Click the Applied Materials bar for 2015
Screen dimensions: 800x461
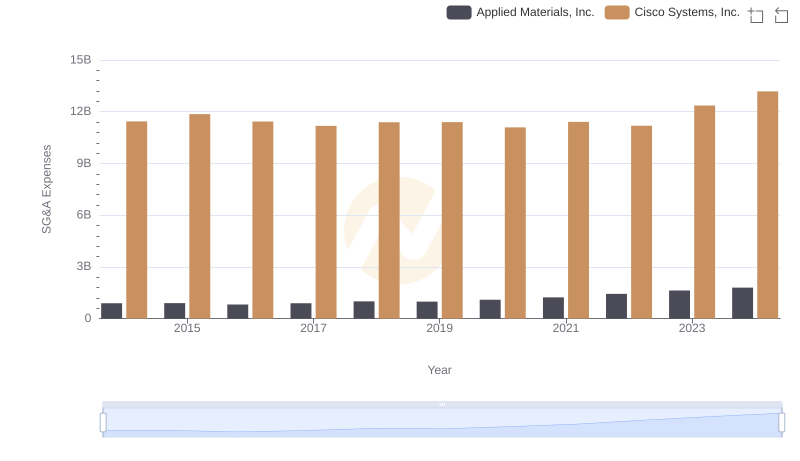[174, 311]
